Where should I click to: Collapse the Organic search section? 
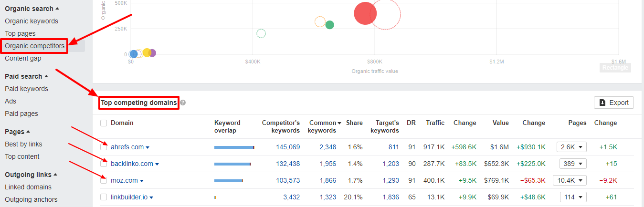pyautogui.click(x=32, y=9)
